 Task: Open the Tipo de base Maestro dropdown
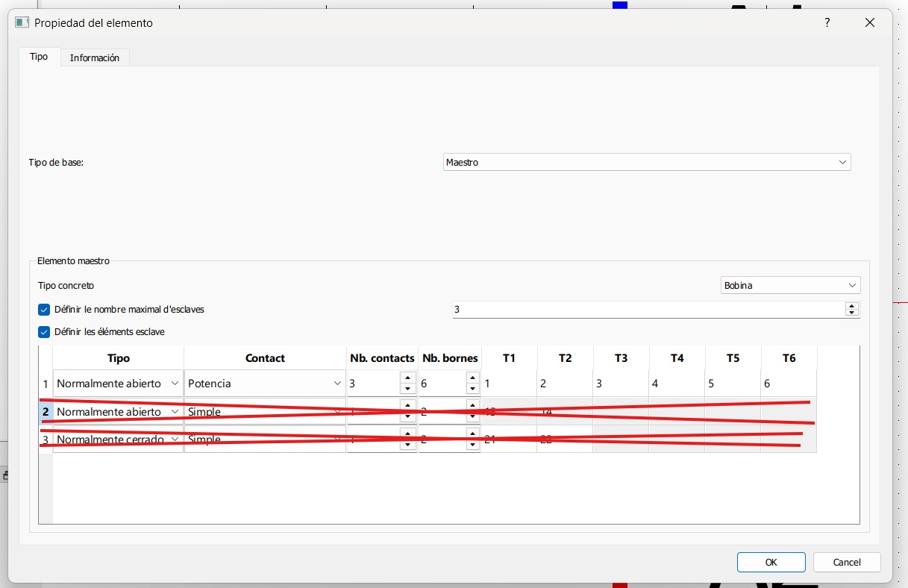click(x=647, y=162)
